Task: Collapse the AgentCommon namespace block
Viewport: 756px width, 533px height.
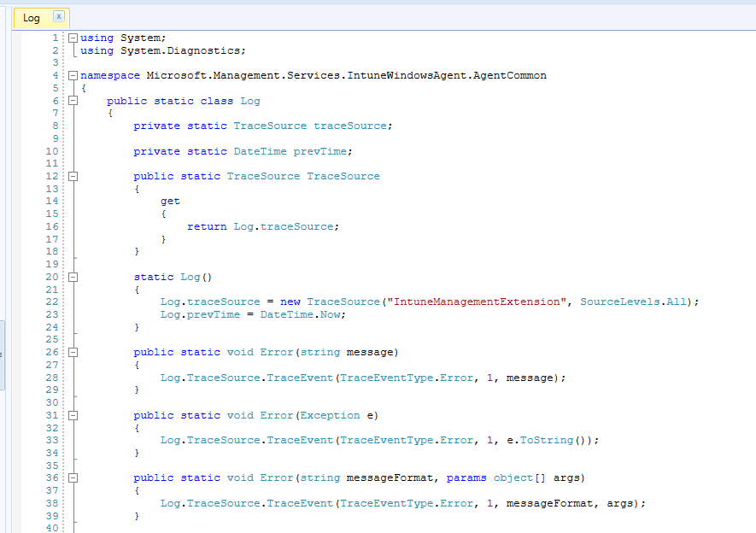Action: click(x=73, y=75)
